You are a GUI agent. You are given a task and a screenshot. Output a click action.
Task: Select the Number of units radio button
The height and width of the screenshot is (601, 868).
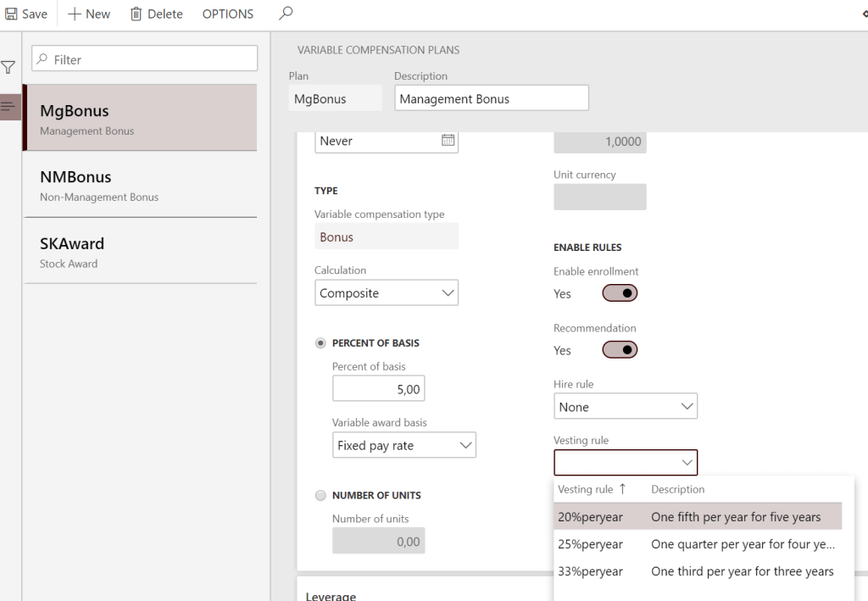[x=320, y=495]
